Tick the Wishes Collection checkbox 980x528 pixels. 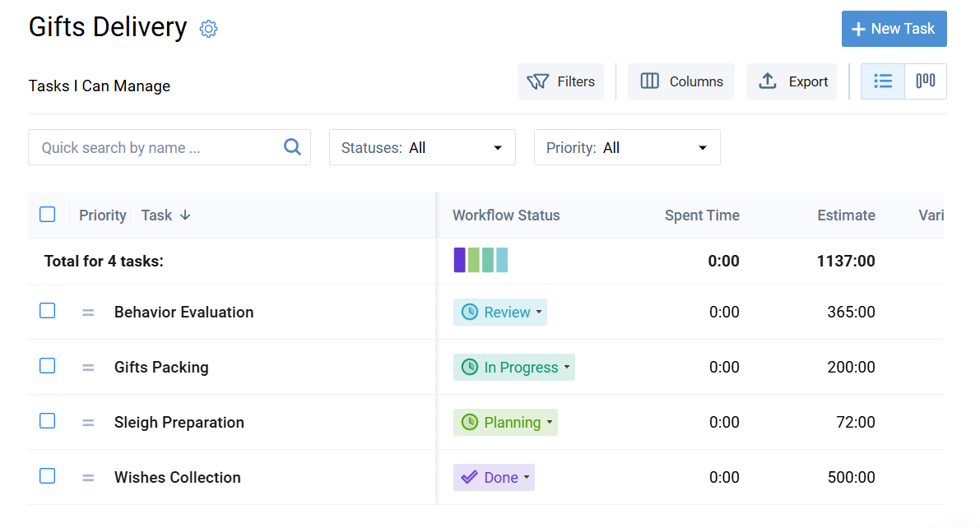[x=47, y=475]
